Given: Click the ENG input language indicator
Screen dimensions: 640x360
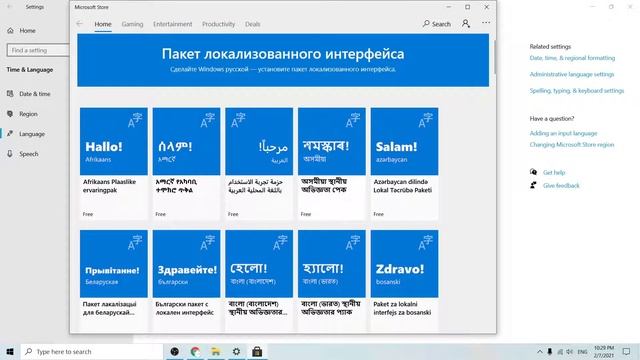Looking at the screenshot, I should click(582, 351).
